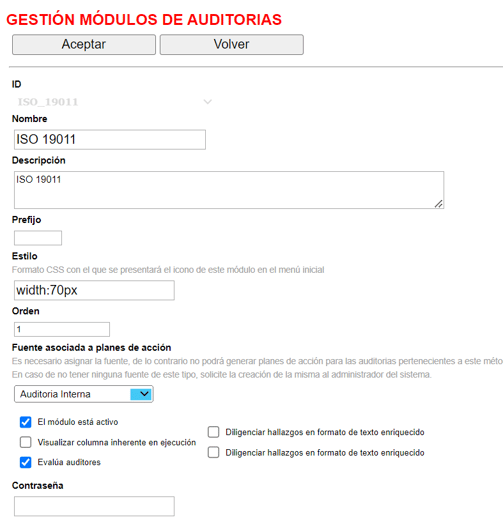Click inside the Descripción text area
The image size is (503, 522).
[229, 190]
